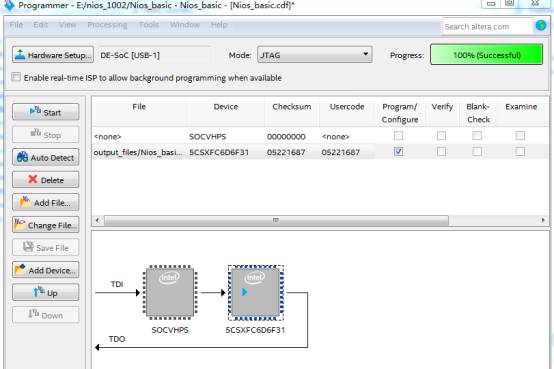Start programming with the Start button
The image size is (554, 369).
click(46, 112)
